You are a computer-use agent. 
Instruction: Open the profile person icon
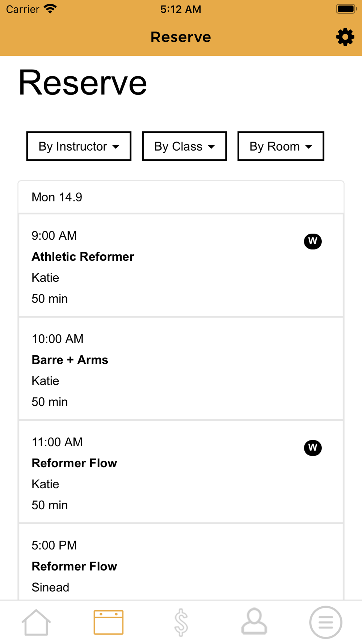point(254,622)
